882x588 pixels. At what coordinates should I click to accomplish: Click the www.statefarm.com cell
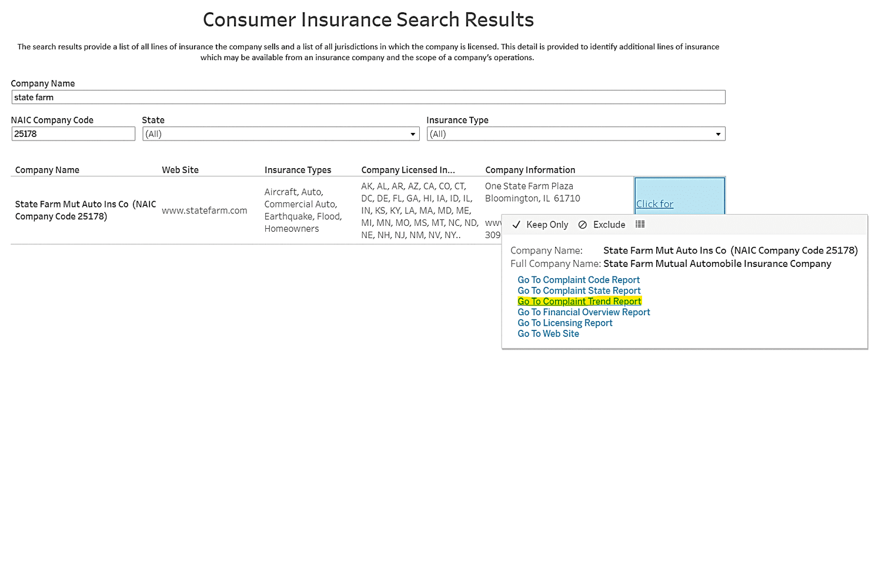[x=205, y=211]
